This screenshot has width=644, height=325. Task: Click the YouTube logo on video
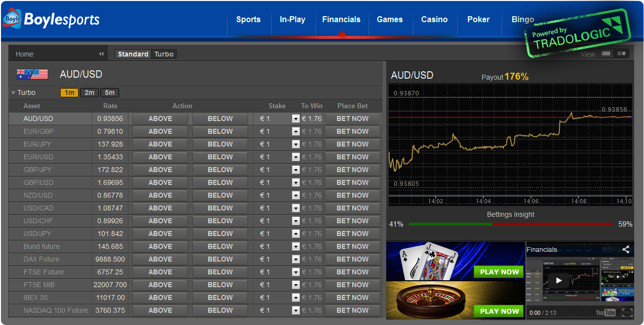click(606, 313)
